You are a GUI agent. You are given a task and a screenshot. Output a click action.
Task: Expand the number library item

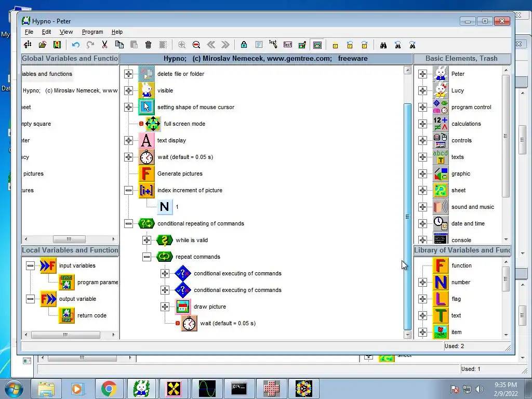[x=422, y=282]
